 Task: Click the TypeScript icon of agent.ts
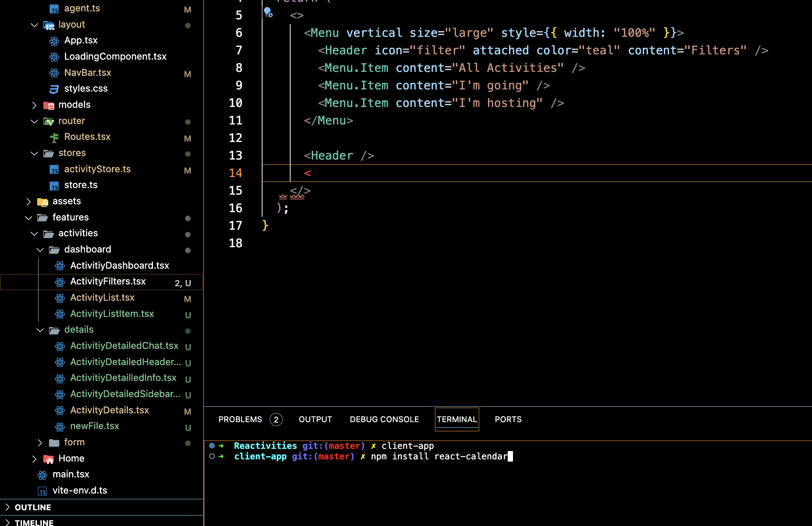coord(54,9)
